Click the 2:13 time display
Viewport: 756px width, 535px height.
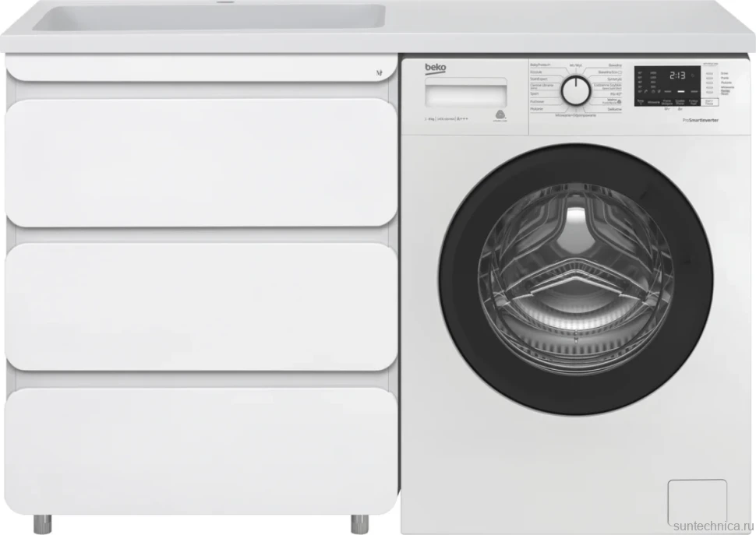[x=677, y=76]
